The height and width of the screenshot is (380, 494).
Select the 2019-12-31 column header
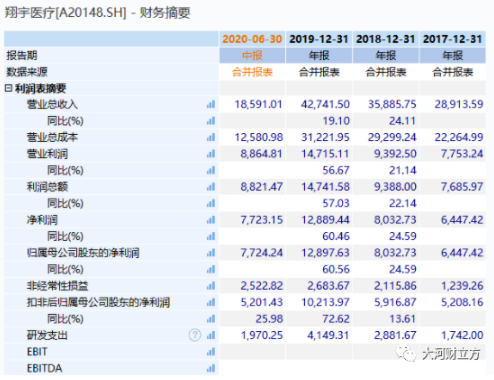pos(319,39)
